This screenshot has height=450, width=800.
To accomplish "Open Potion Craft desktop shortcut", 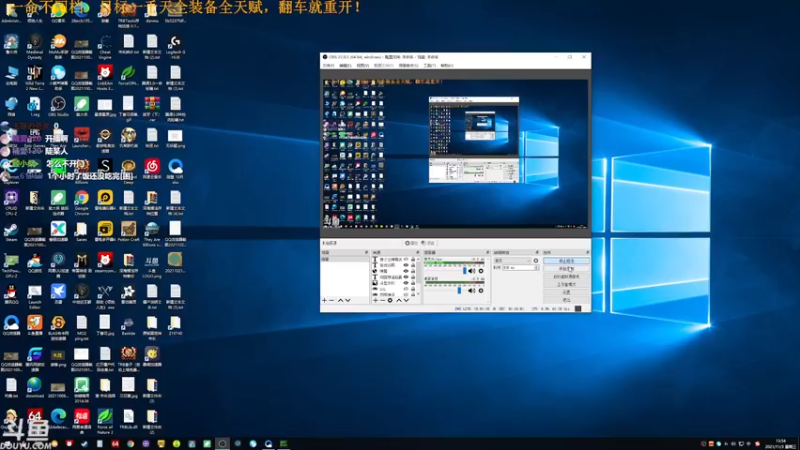I will coord(128,232).
